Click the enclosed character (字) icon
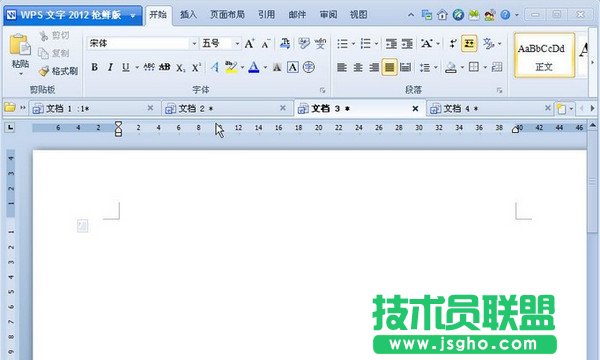The height and width of the screenshot is (360, 600). (309, 67)
